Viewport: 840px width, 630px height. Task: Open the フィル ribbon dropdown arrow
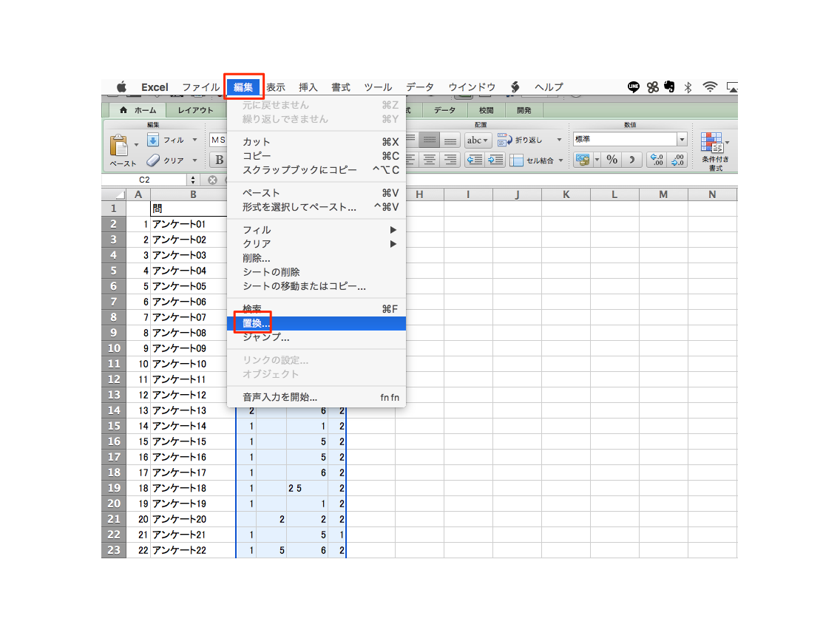[194, 140]
